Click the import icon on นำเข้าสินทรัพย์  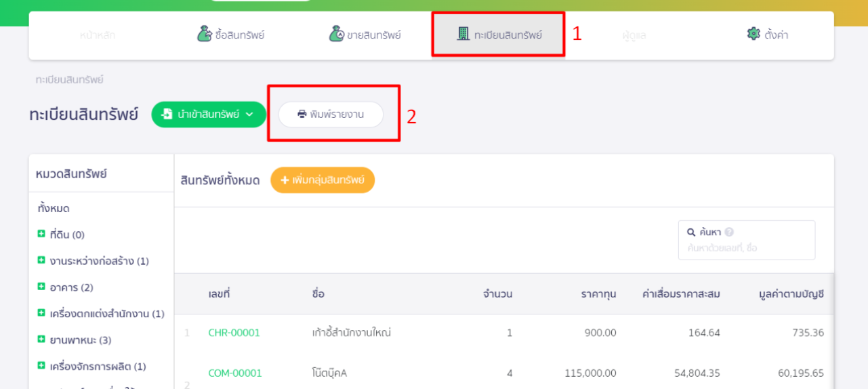tap(167, 114)
